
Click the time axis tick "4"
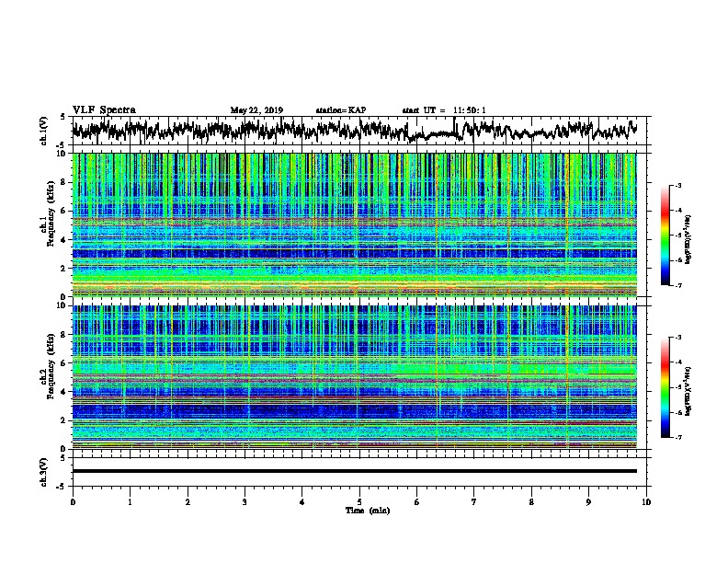click(302, 502)
